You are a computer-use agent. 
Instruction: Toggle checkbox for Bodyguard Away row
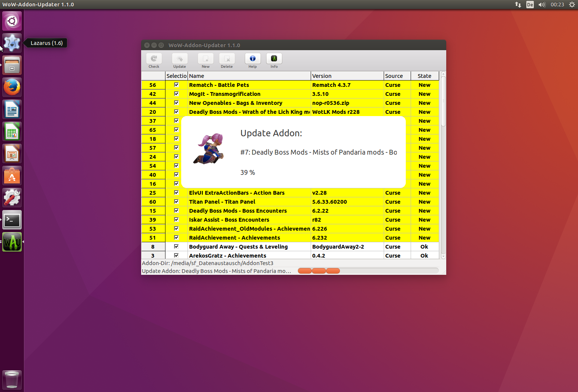pyautogui.click(x=176, y=246)
